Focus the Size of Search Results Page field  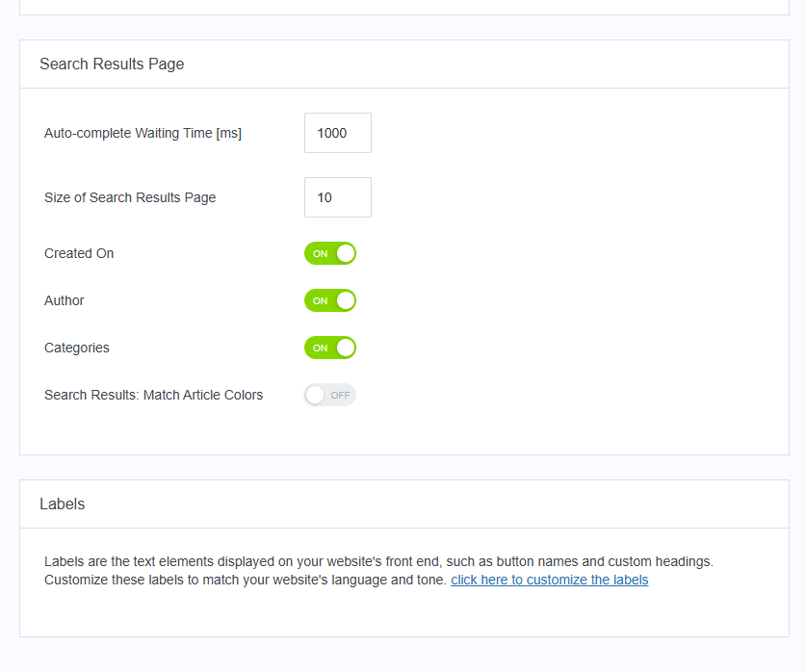[x=338, y=197]
